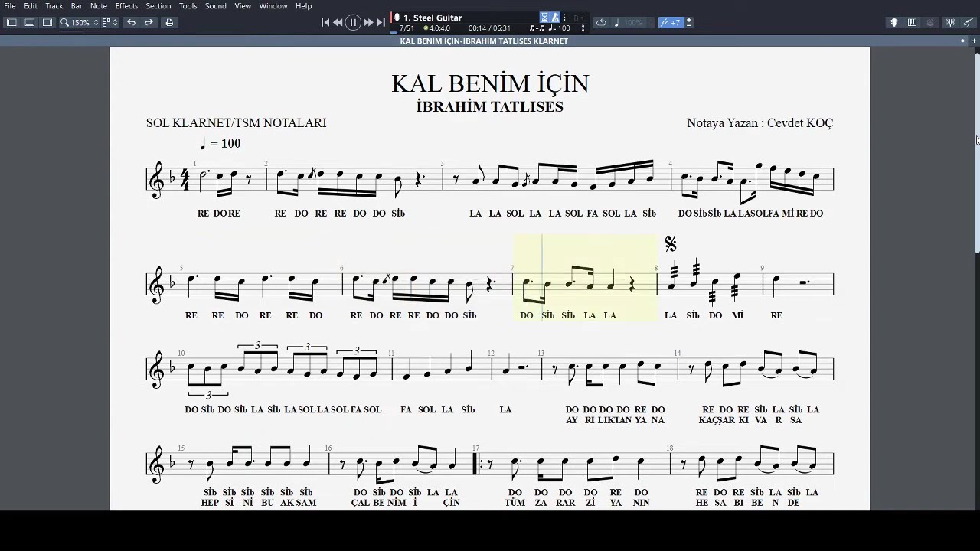Screen dimensions: 980x551
Task: Open the Help menu
Action: pyautogui.click(x=303, y=5)
